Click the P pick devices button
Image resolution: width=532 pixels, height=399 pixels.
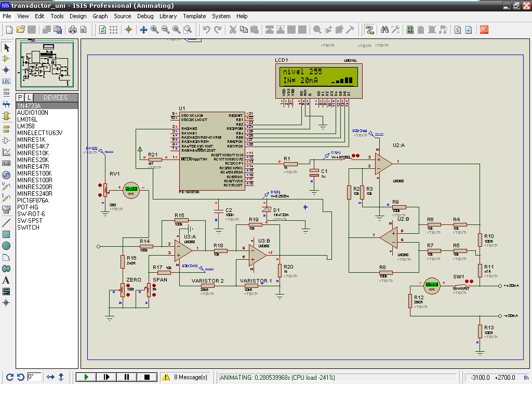[x=20, y=97]
